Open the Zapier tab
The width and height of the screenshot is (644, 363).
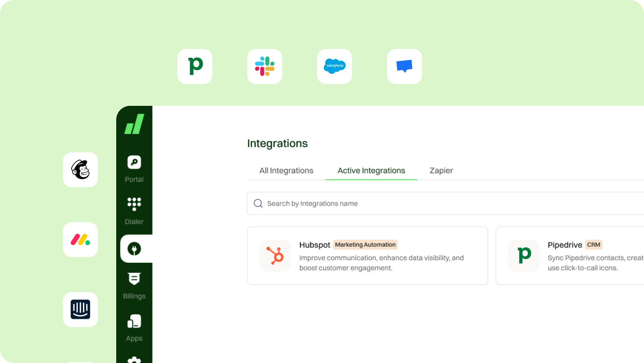click(x=441, y=171)
